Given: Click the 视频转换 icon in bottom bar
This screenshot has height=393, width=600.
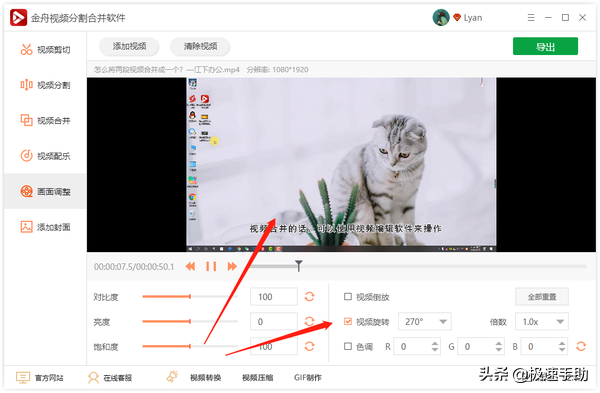Looking at the screenshot, I should (172, 377).
